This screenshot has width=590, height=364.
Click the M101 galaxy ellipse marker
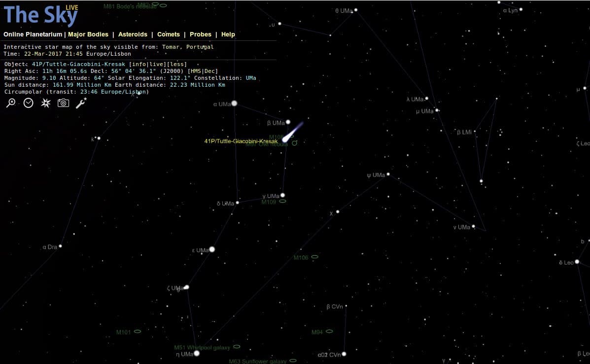(138, 331)
